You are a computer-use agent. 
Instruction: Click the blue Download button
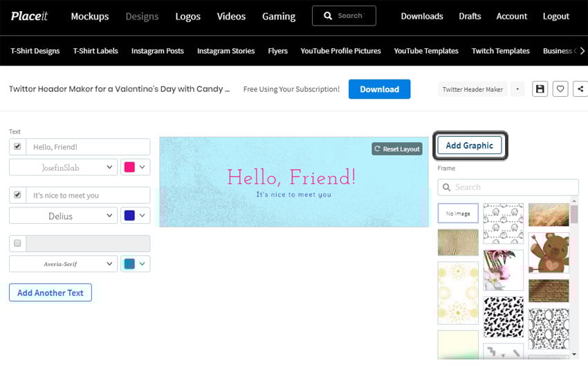(x=380, y=89)
